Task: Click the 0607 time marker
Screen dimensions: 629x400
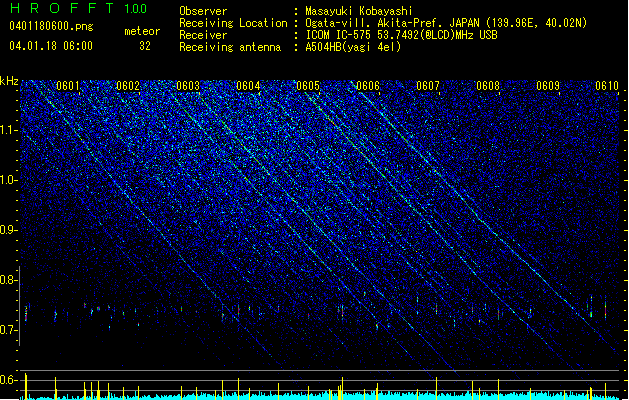Action: pos(428,86)
